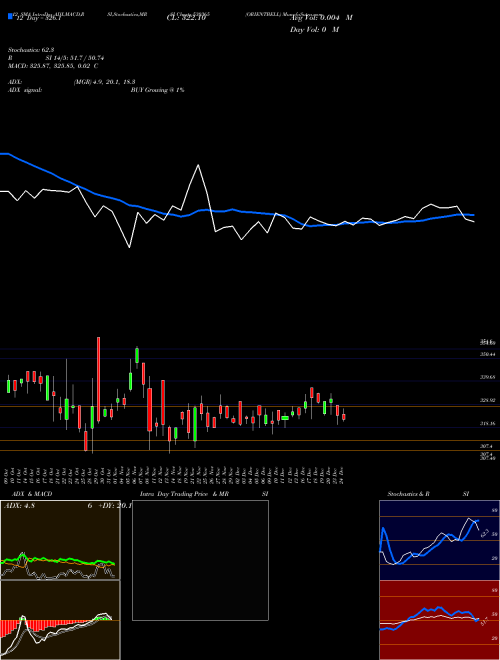Open the empty Intra Day Trading Price panel
The image size is (500, 660).
click(200, 560)
